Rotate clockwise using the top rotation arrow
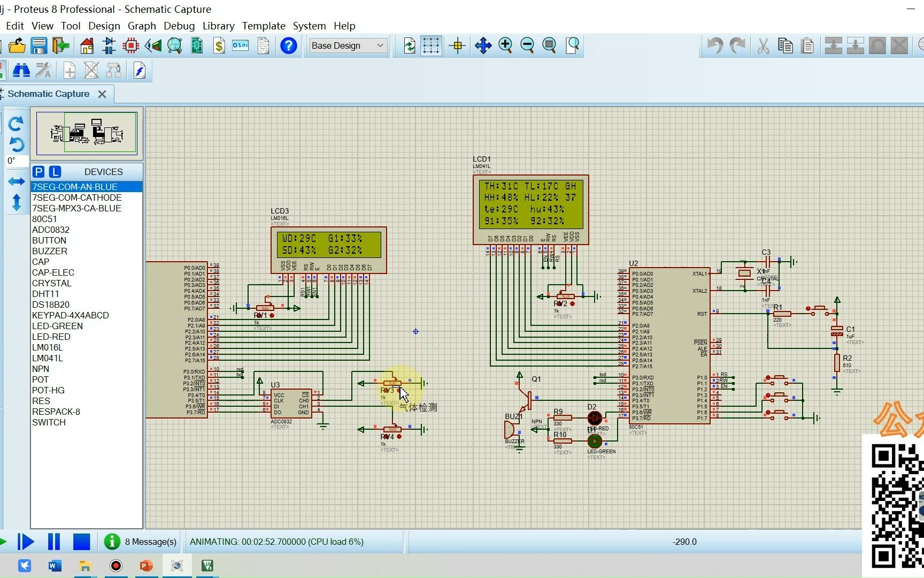924x578 pixels. point(16,124)
